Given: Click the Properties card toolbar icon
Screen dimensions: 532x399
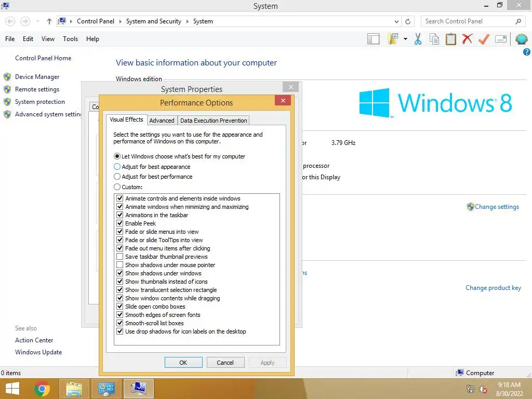Looking at the screenshot, I should [501, 39].
